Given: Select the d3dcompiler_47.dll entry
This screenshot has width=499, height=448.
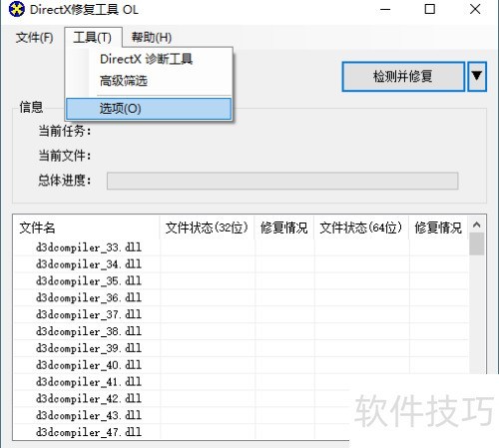Looking at the screenshot, I should pyautogui.click(x=89, y=432).
